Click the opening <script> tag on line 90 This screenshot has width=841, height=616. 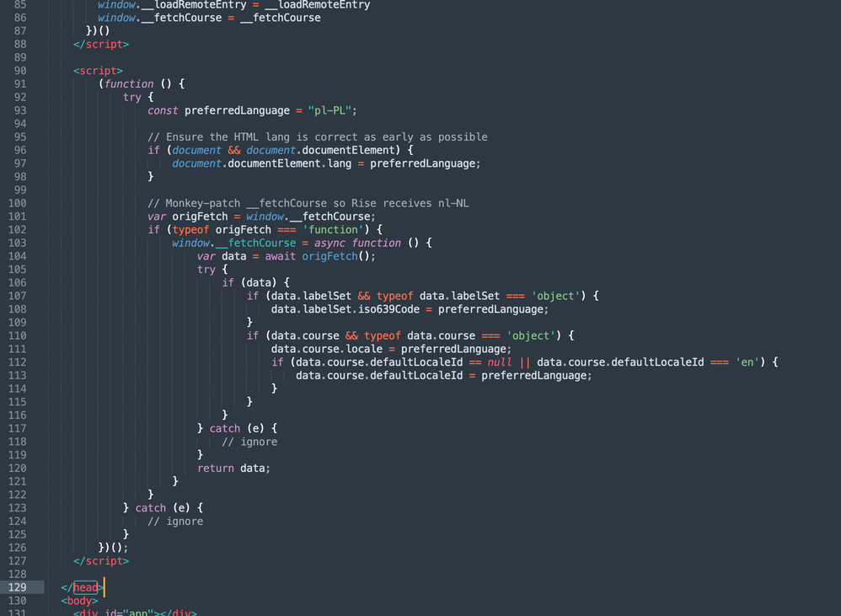coord(98,71)
